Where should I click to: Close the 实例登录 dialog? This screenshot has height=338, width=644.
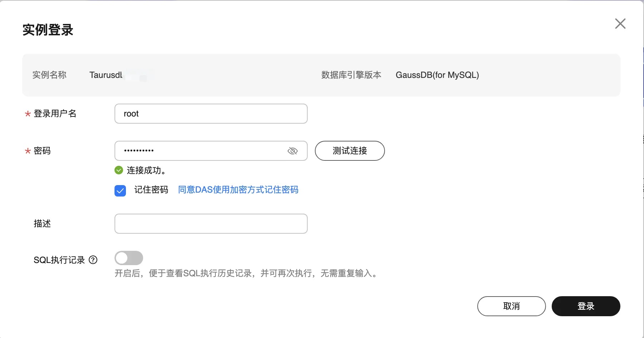(620, 24)
